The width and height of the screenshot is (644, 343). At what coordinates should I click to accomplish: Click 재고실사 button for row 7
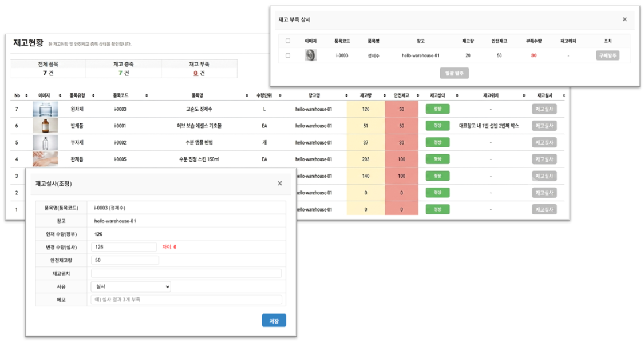pos(544,109)
